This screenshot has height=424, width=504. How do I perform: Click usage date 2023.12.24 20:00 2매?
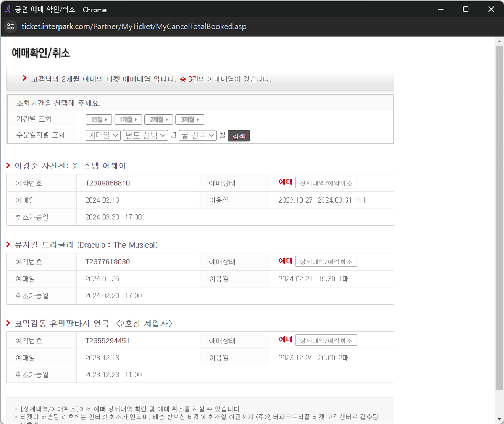[x=313, y=358]
